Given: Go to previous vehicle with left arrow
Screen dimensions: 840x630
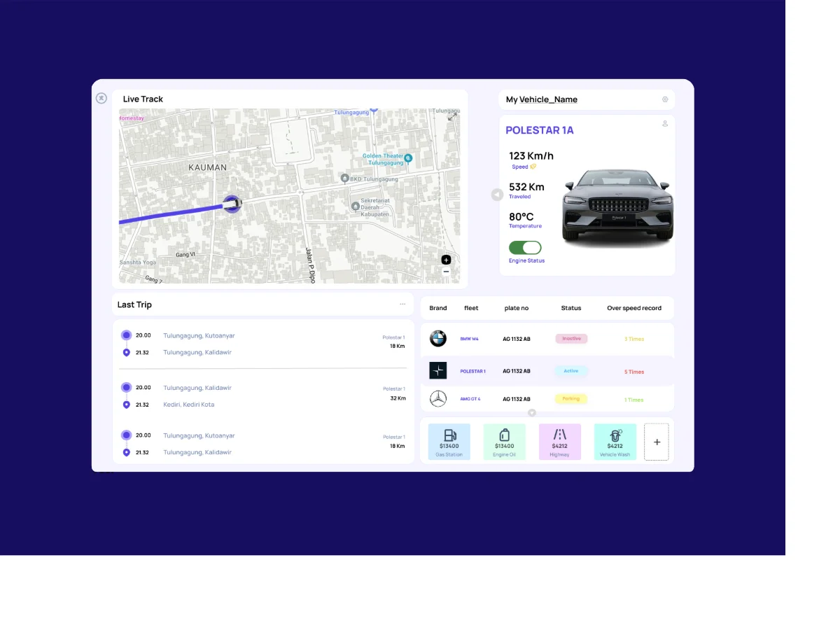Looking at the screenshot, I should [497, 195].
